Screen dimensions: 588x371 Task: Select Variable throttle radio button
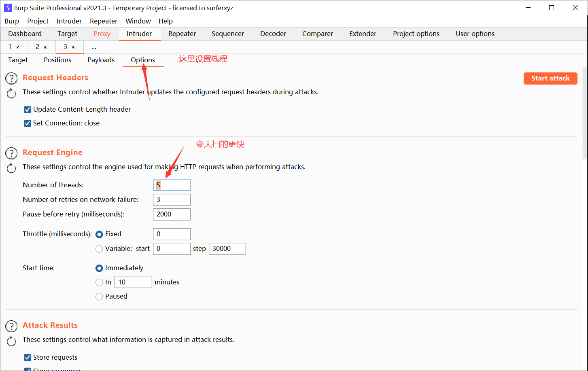pos(99,249)
